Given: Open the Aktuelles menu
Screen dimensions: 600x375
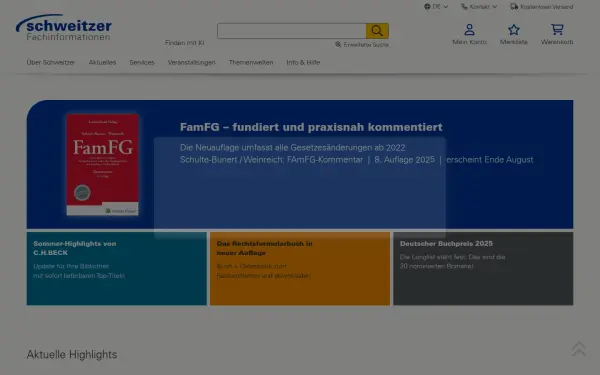Looking at the screenshot, I should coord(102,62).
